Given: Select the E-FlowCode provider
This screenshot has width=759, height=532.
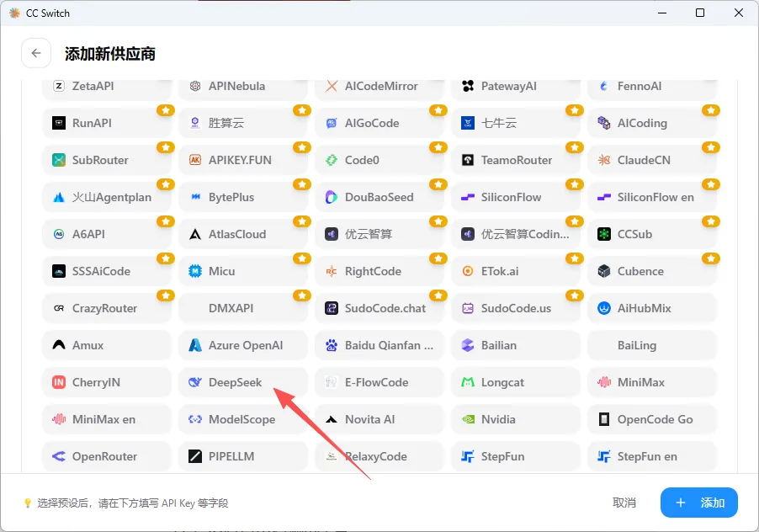Looking at the screenshot, I should 379,382.
